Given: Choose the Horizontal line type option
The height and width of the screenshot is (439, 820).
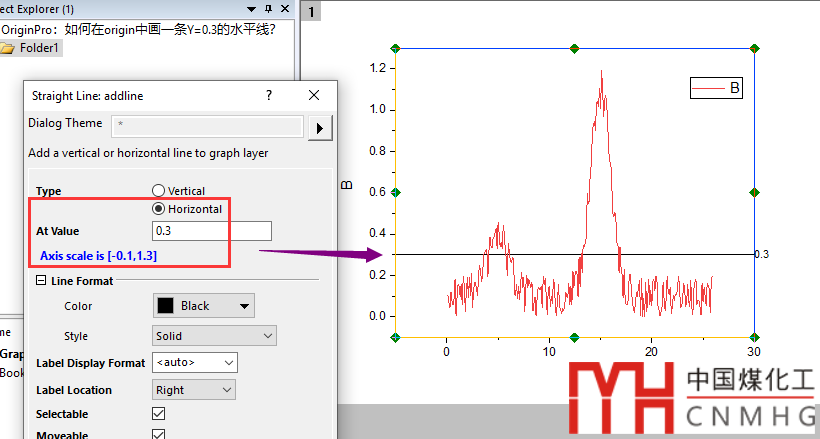Looking at the screenshot, I should point(158,209).
